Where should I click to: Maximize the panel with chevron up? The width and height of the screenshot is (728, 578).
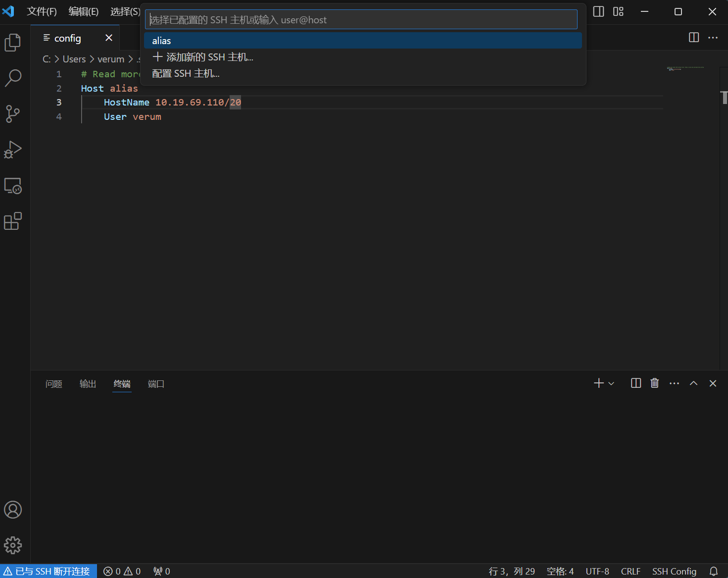694,383
